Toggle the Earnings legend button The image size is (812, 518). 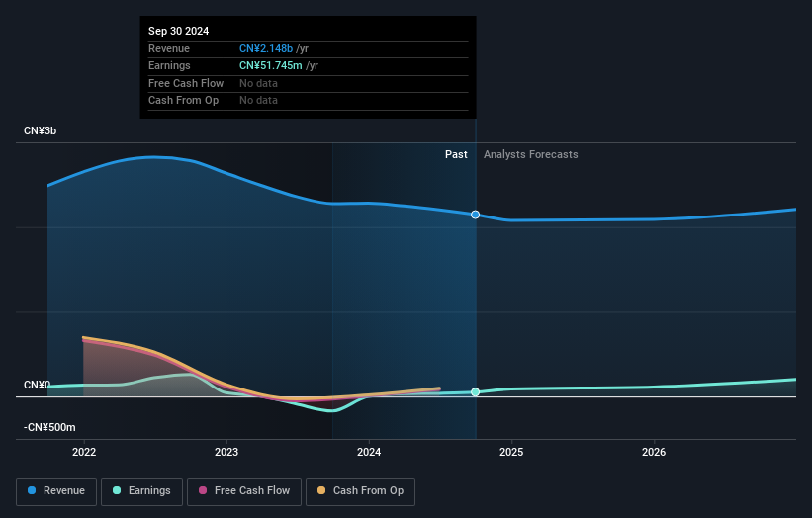click(141, 491)
